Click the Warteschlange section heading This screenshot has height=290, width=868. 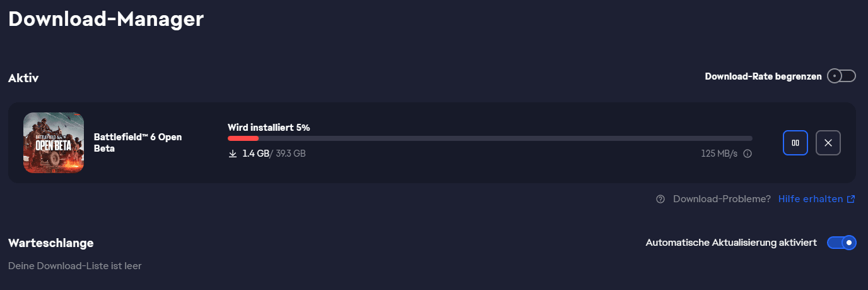click(x=51, y=243)
